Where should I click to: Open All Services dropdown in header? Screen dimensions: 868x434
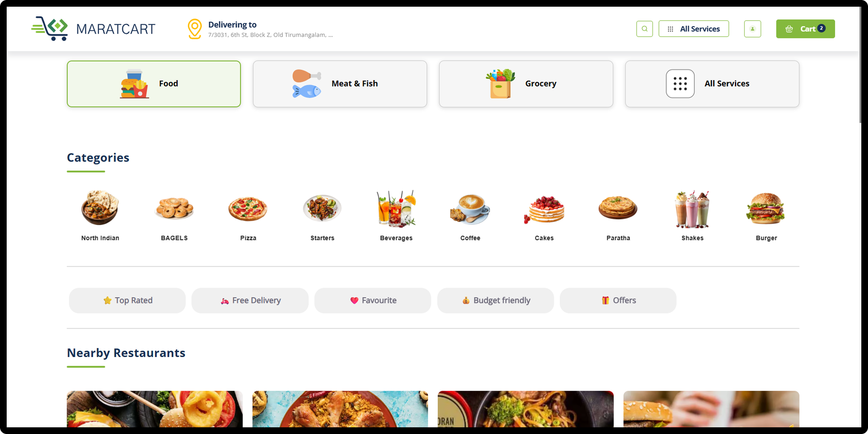coord(694,29)
